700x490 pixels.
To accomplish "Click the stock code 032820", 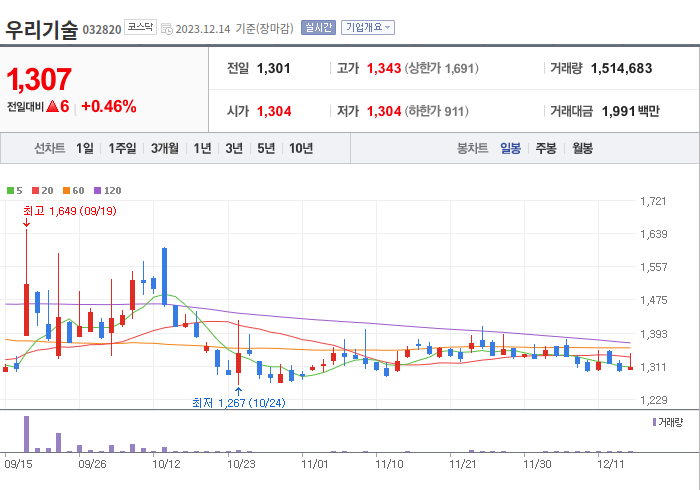I will click(102, 30).
